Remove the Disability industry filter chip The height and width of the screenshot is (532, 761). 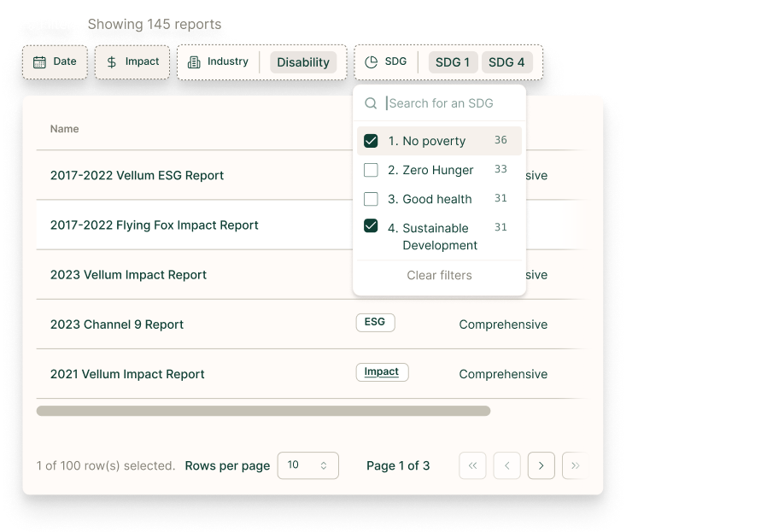click(303, 62)
